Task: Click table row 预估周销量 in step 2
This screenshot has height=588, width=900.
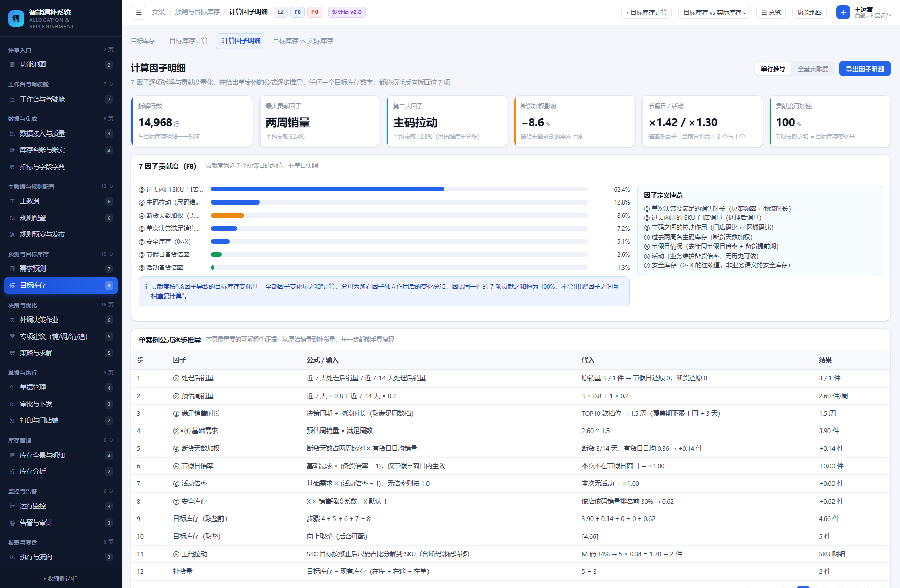Action: point(511,396)
